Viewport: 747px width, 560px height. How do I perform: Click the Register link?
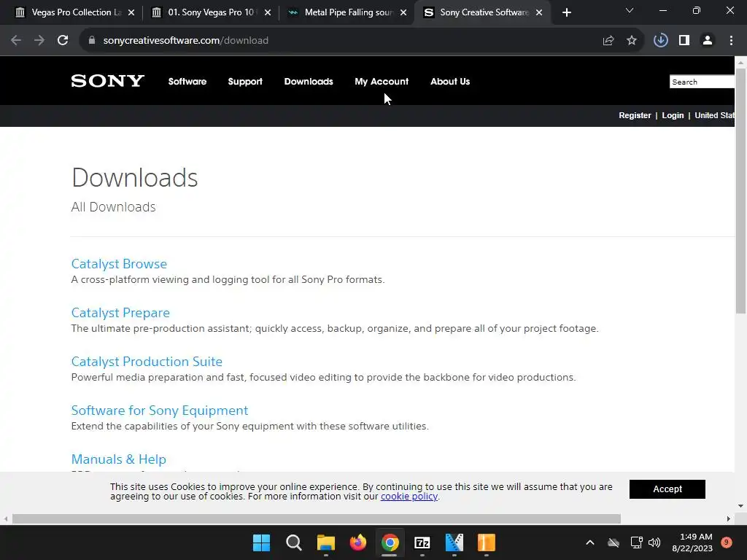click(x=635, y=115)
